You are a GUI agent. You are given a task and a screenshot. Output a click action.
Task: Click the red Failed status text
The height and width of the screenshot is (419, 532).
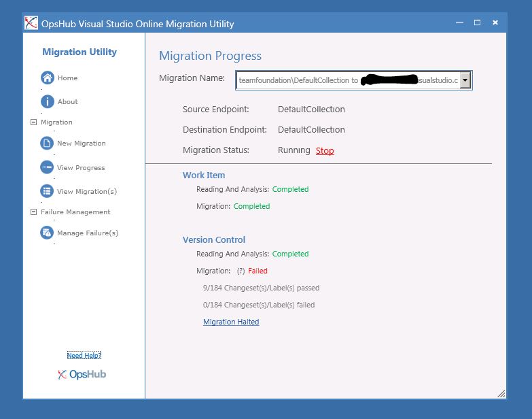258,271
